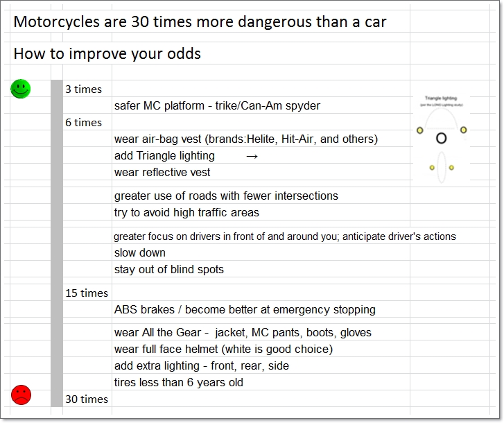Select 'tires less than 6 years old' cell
504x423 pixels.
(179, 382)
